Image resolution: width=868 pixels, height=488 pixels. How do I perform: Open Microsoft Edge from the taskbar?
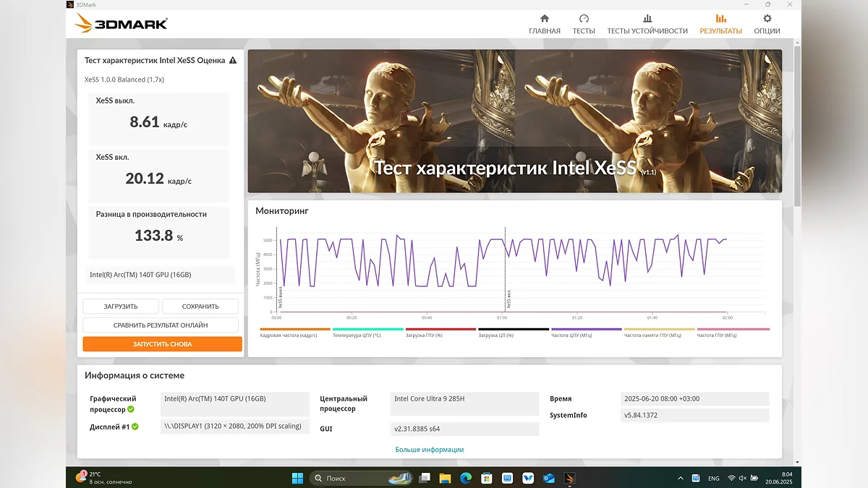tap(466, 478)
